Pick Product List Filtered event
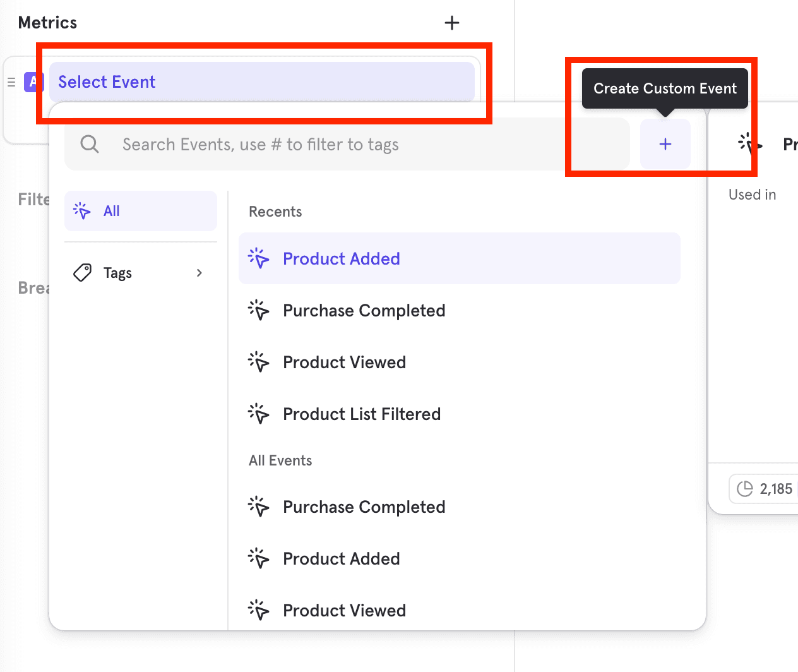 [361, 414]
